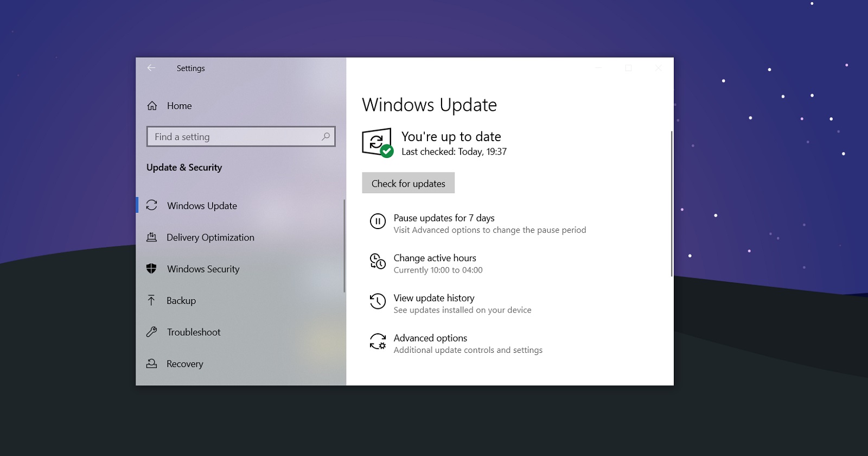868x456 pixels.
Task: Open Home via the house icon
Action: coord(152,106)
